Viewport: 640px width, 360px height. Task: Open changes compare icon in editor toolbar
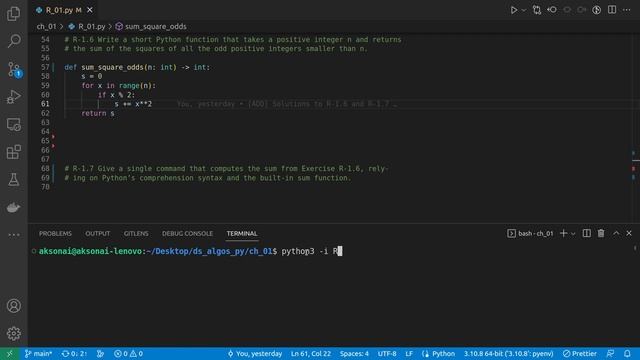(x=537, y=10)
